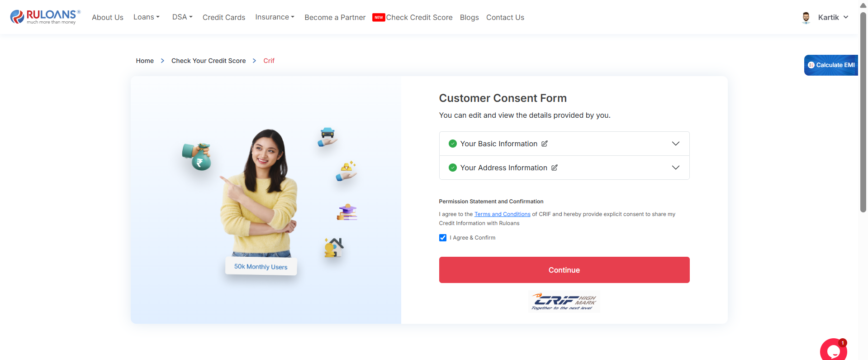The height and width of the screenshot is (360, 868).
Task: Click the edit pencil beside Your Address Information
Action: pyautogui.click(x=555, y=168)
